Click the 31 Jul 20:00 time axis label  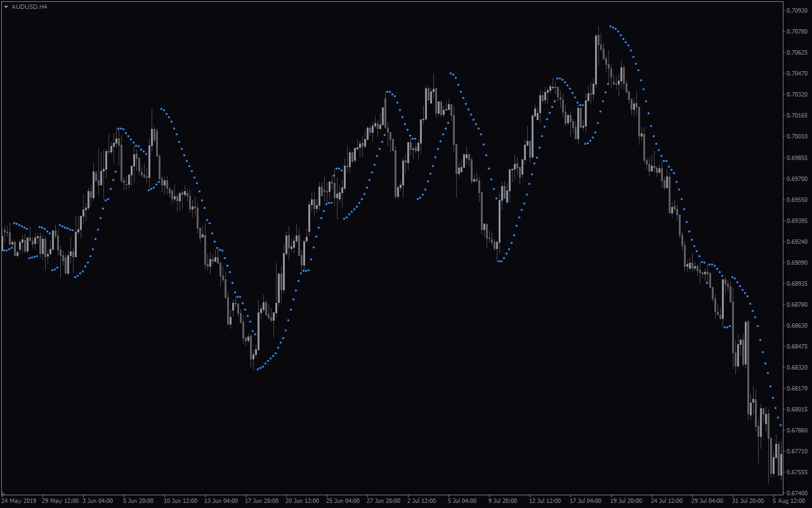pos(749,501)
